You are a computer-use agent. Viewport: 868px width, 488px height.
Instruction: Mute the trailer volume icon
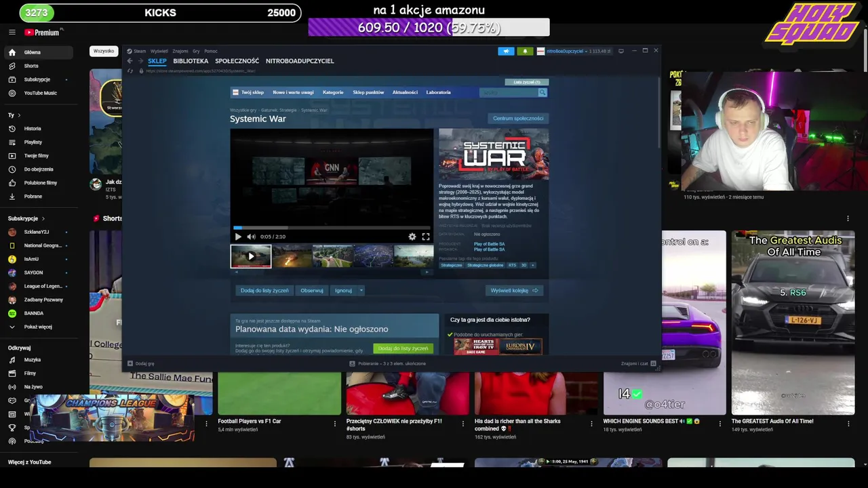click(251, 237)
